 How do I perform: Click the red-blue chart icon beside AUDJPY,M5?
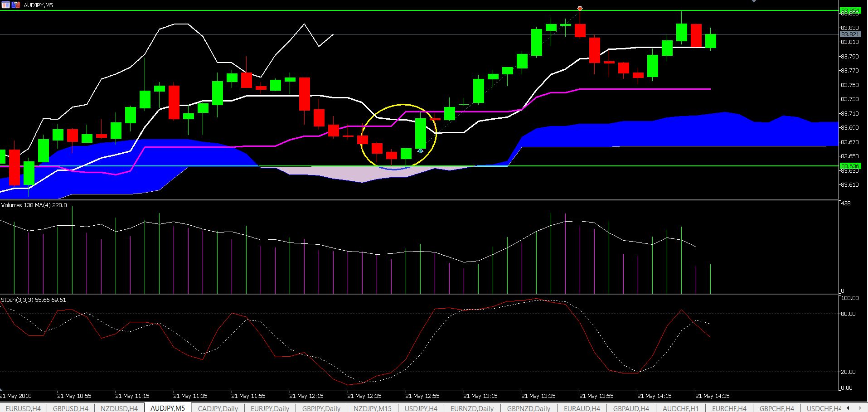(x=16, y=5)
